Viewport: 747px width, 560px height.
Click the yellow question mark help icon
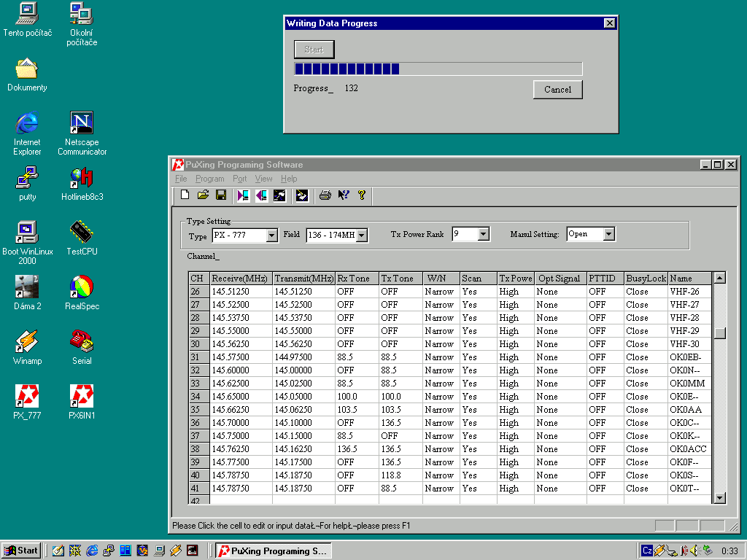361,195
